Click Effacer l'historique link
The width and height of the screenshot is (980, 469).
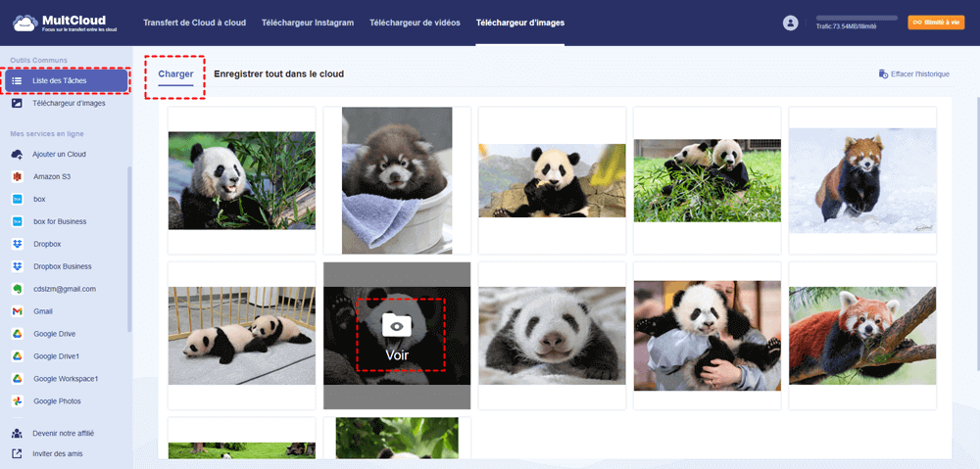coord(920,74)
